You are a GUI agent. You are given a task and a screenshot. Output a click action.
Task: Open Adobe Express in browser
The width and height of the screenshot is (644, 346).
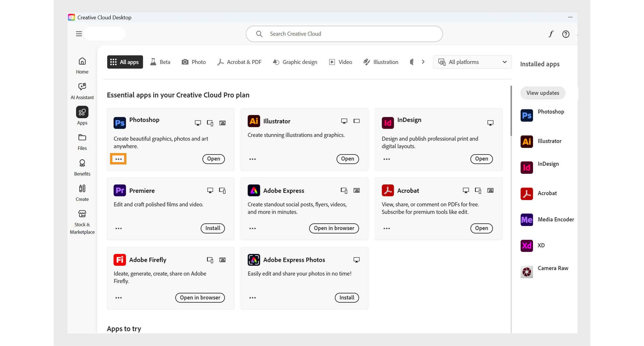click(334, 228)
